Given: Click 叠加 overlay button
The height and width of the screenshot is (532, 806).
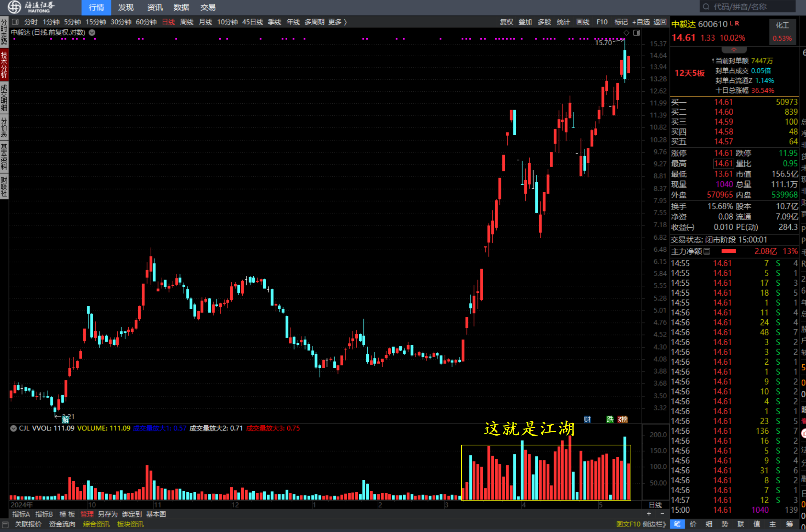Looking at the screenshot, I should [x=525, y=22].
